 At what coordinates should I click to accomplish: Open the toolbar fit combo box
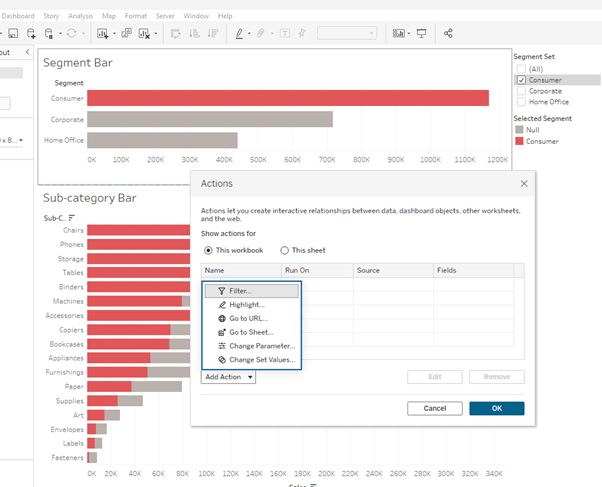coord(347,33)
